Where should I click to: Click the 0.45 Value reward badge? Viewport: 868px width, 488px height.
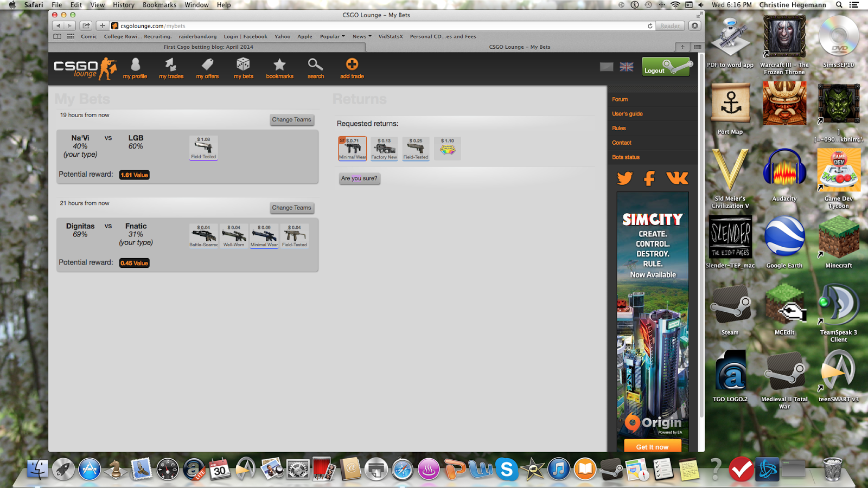135,263
